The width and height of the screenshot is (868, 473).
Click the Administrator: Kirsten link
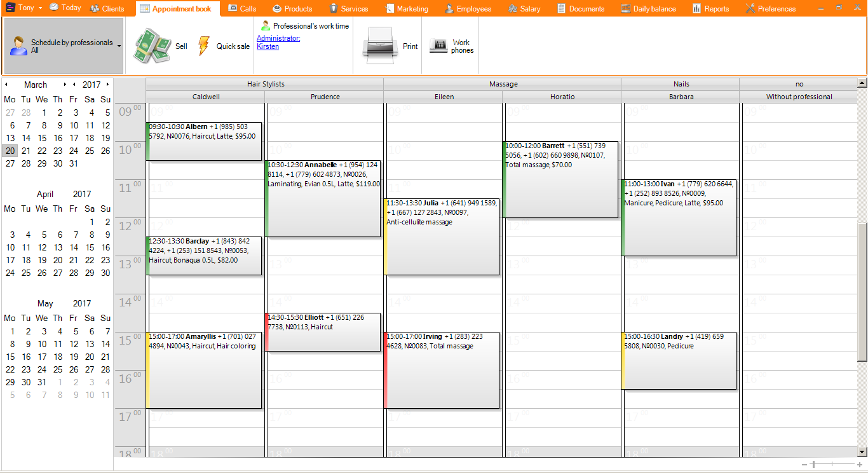(278, 43)
